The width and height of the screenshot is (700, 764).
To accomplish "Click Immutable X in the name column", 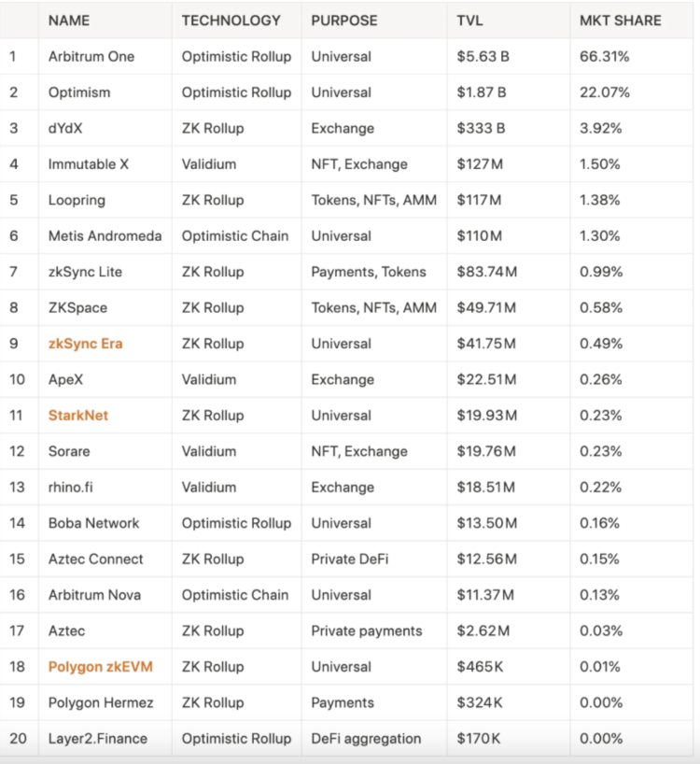I will pos(89,164).
